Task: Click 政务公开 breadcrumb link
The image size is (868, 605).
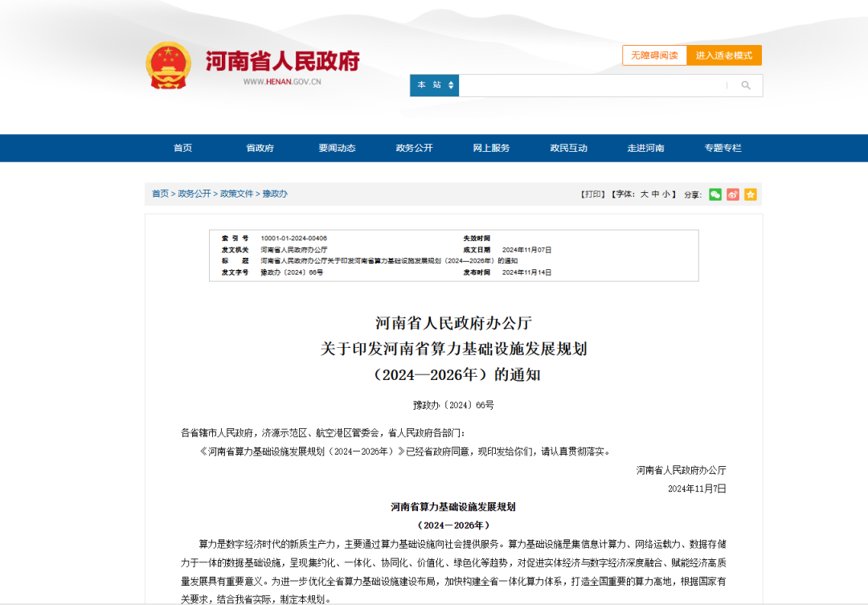Action: pos(194,194)
